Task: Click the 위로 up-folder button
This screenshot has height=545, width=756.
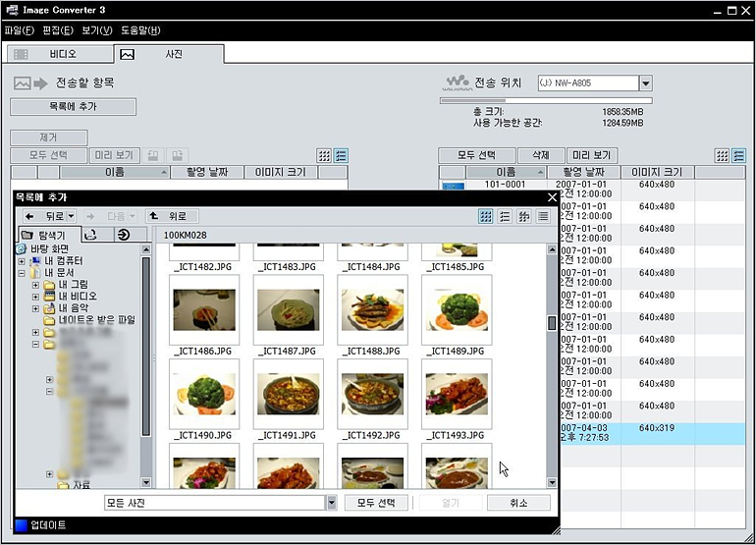Action: click(172, 216)
